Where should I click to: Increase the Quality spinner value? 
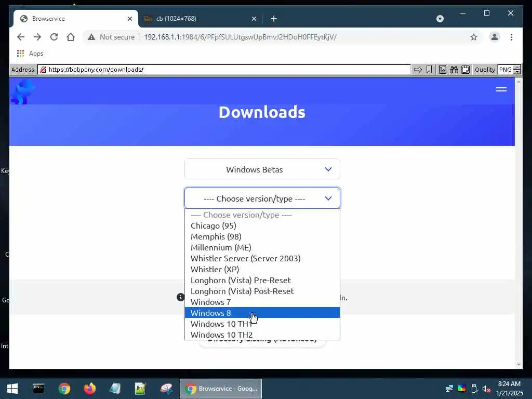(517, 68)
